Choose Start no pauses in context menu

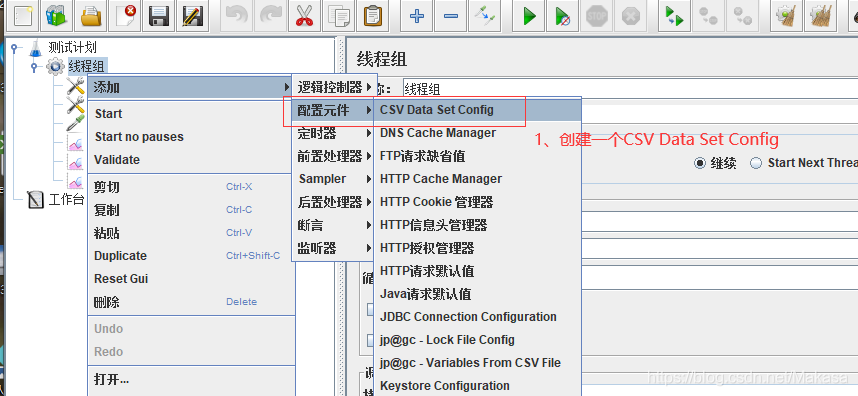[190, 137]
